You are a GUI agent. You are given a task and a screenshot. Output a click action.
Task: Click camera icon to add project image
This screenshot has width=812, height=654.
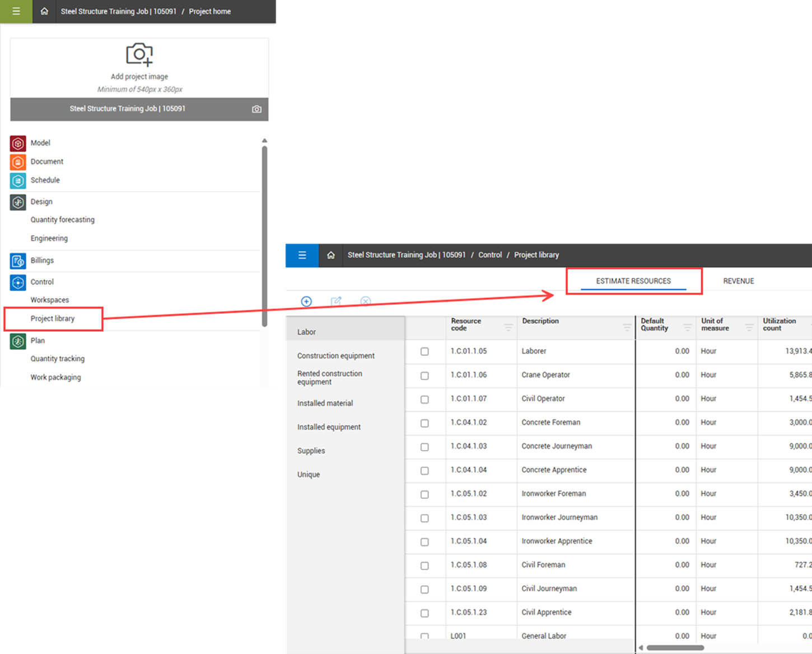139,55
